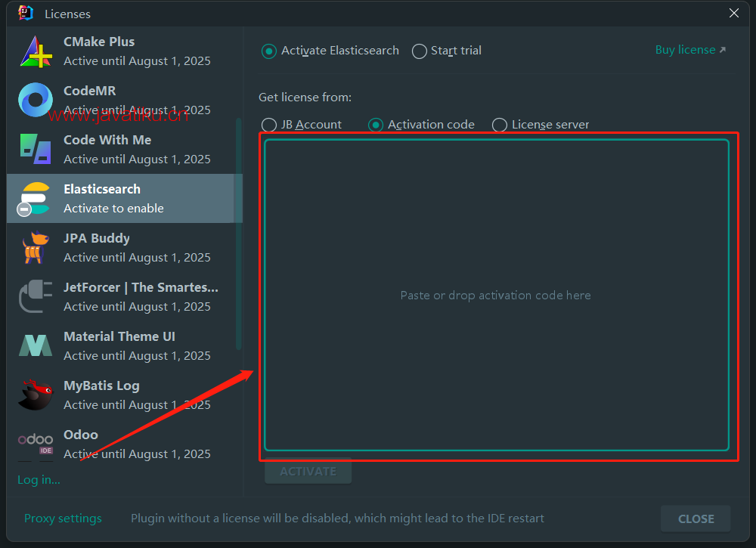Open the Buy license link
Screen dimensions: 756x548
690,50
